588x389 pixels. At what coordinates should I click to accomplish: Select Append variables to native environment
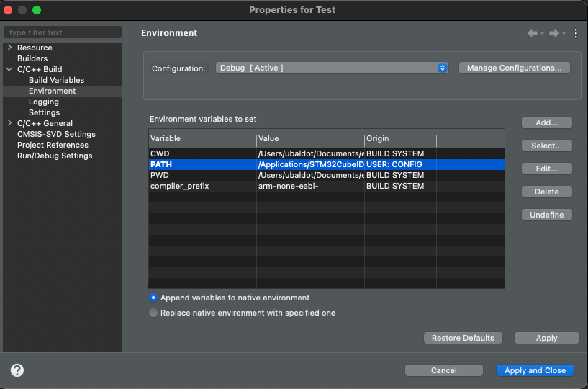[153, 298]
